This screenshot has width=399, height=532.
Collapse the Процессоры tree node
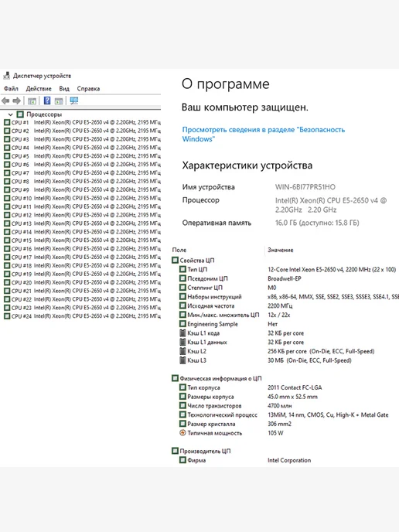pyautogui.click(x=11, y=114)
